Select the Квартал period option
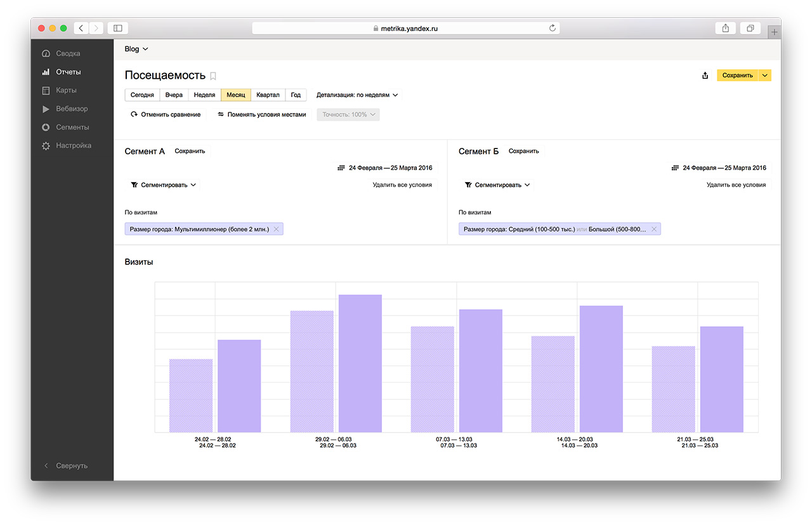 click(268, 95)
